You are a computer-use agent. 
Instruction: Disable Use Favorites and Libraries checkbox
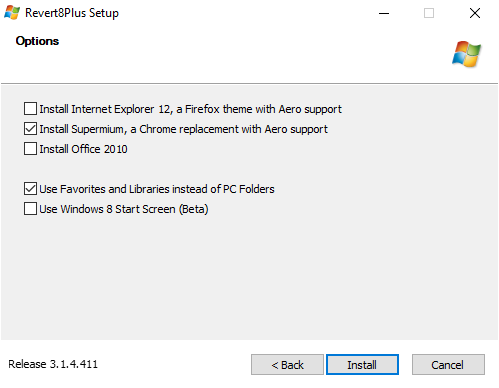pos(30,189)
